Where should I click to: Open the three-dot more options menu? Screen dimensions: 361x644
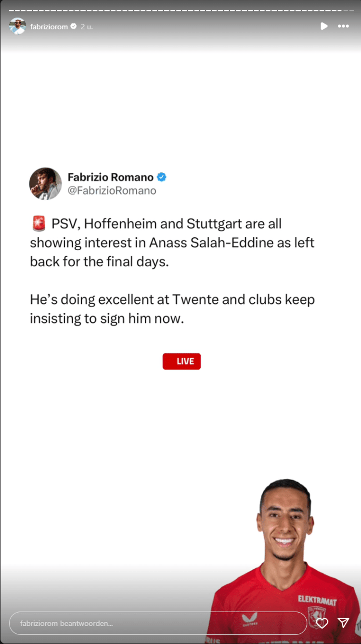343,26
